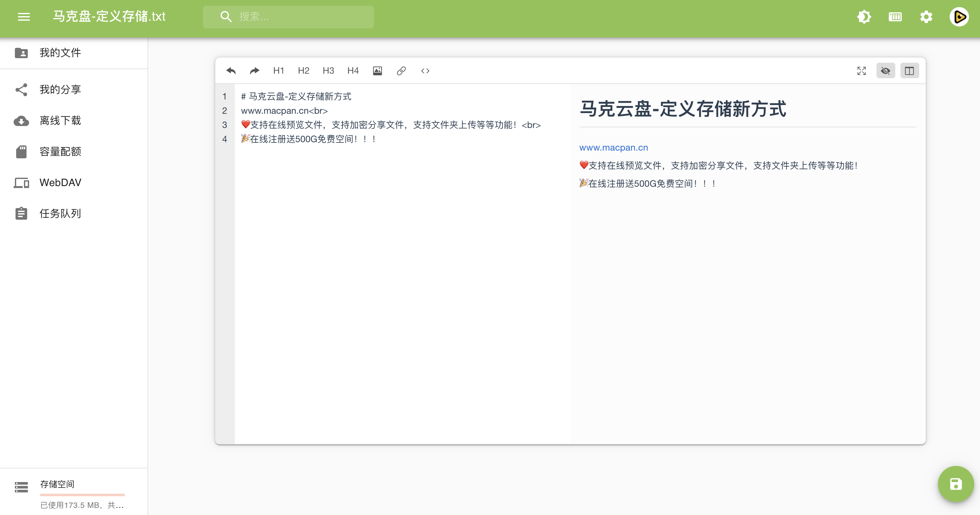Viewport: 980px width, 515px height.
Task: Toggle the split-pane editor view
Action: coord(909,71)
